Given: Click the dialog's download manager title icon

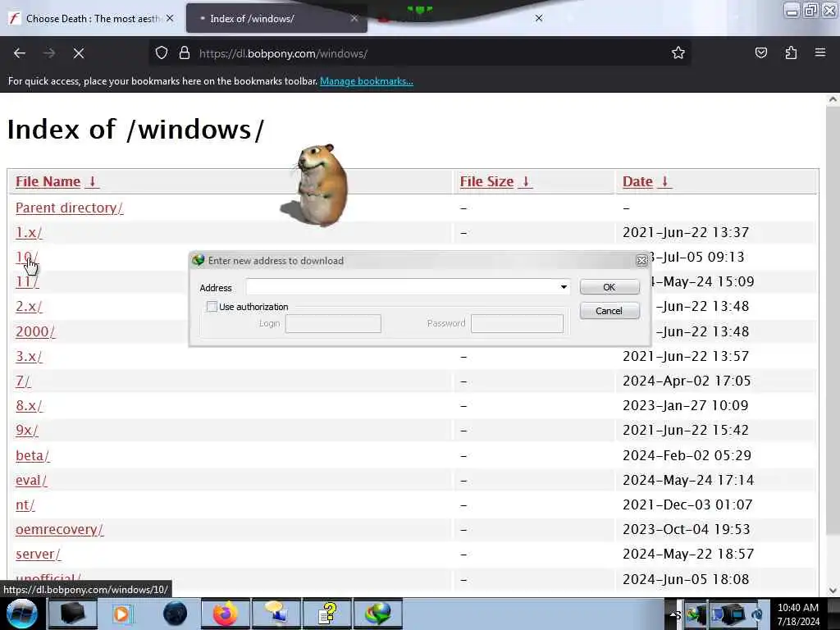Looking at the screenshot, I should 199,260.
